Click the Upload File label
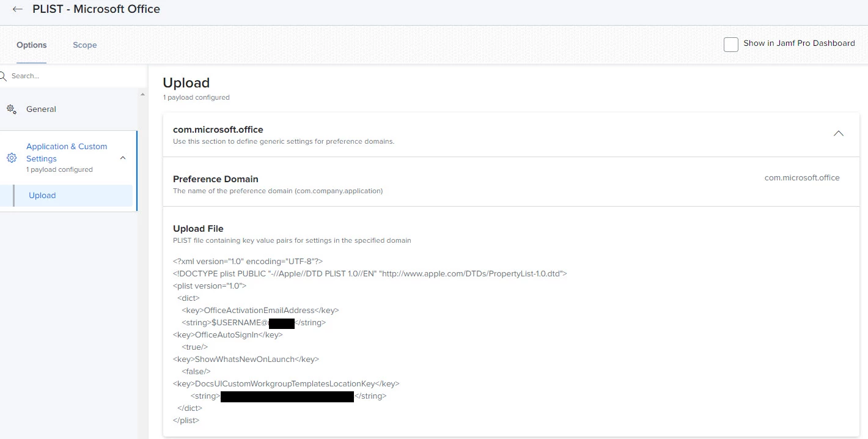This screenshot has height=439, width=868. pyautogui.click(x=198, y=229)
